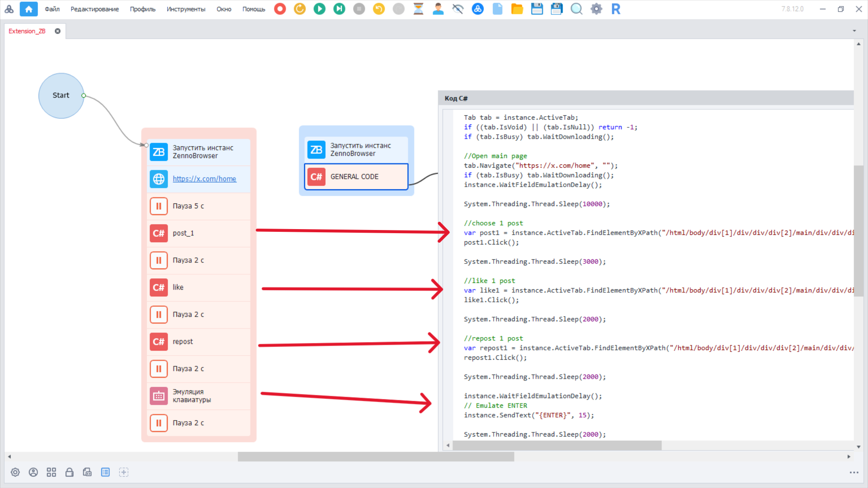Open the Профиль menu
Viewport: 868px width, 488px height.
(142, 9)
